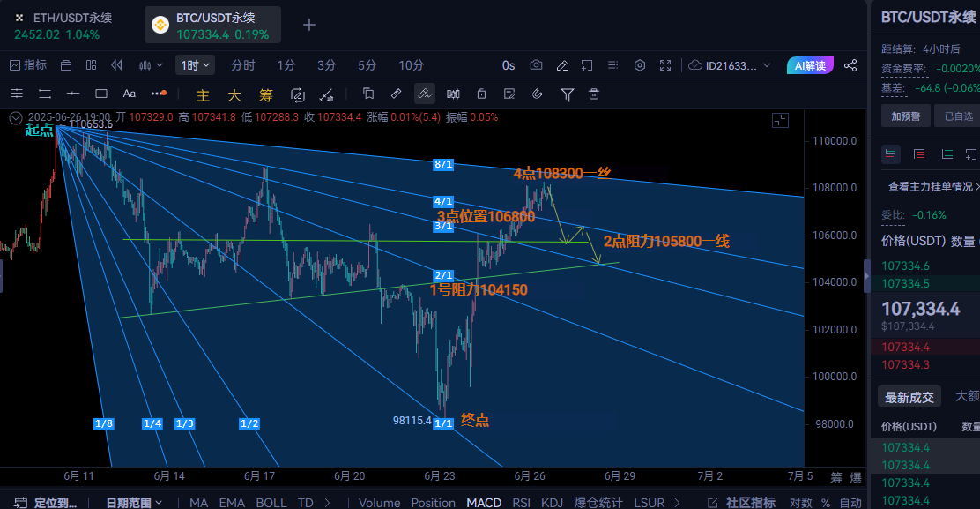
Task: Open the 1时 timeframe dropdown
Action: point(195,65)
